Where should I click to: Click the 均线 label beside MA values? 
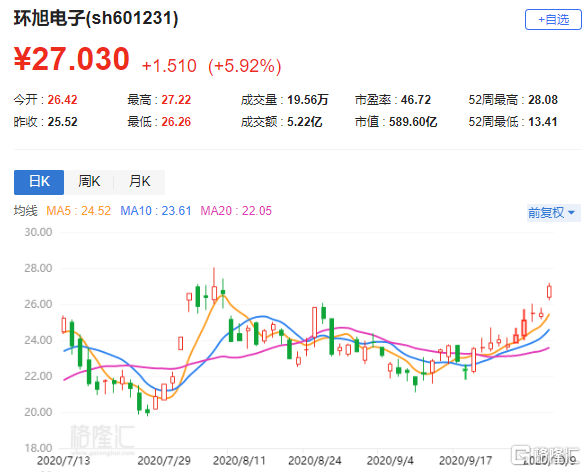click(x=26, y=211)
